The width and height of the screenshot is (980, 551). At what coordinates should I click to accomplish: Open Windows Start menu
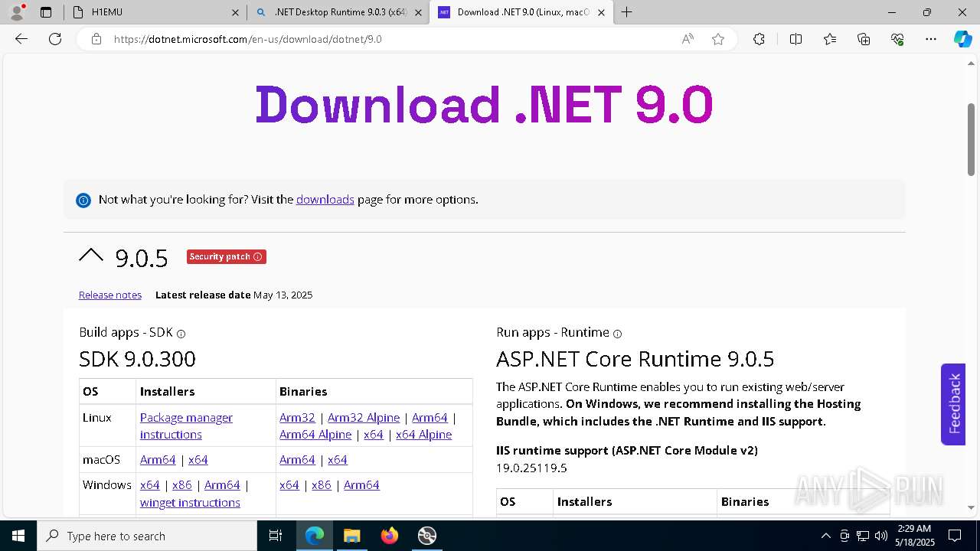click(18, 536)
